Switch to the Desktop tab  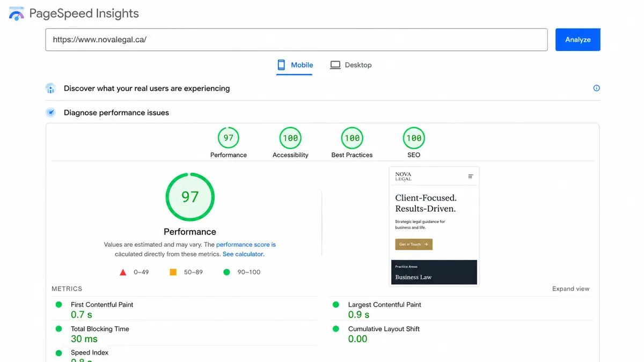click(x=350, y=65)
